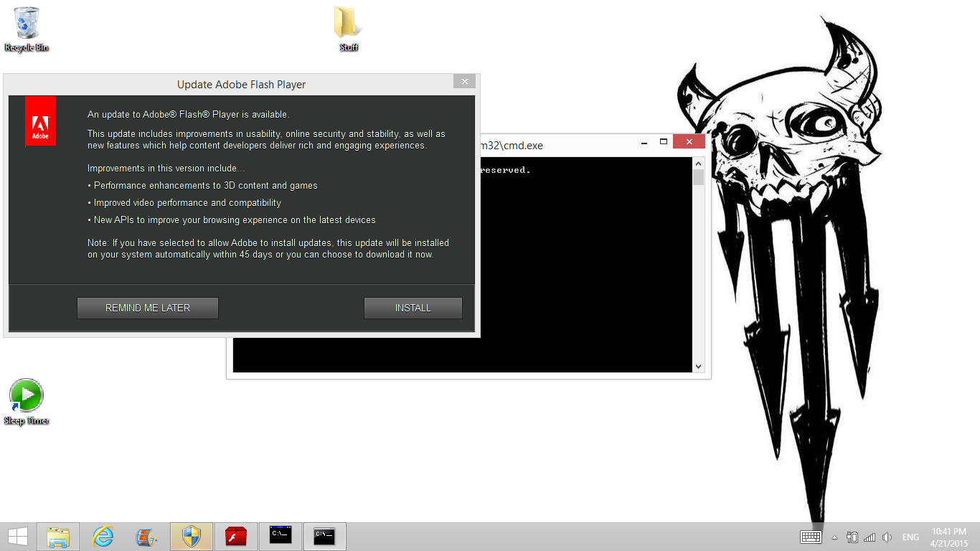Click the cmd.exe scrollbar down arrow

coord(699,367)
